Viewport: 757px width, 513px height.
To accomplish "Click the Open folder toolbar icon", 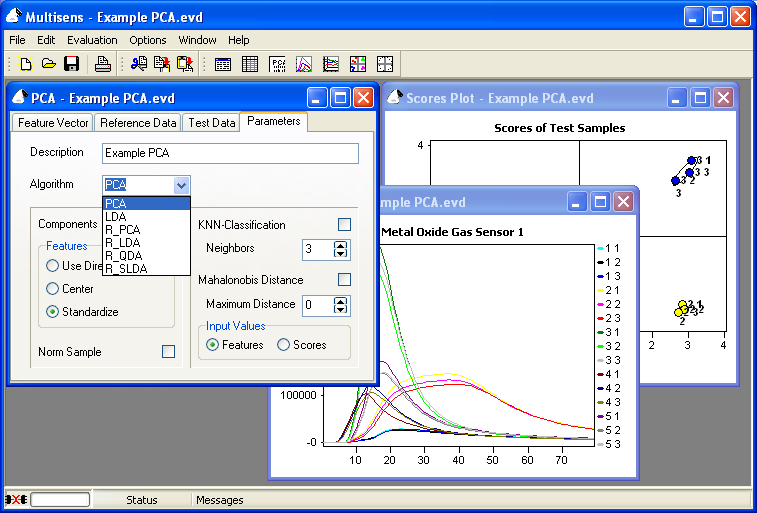I will coord(48,64).
